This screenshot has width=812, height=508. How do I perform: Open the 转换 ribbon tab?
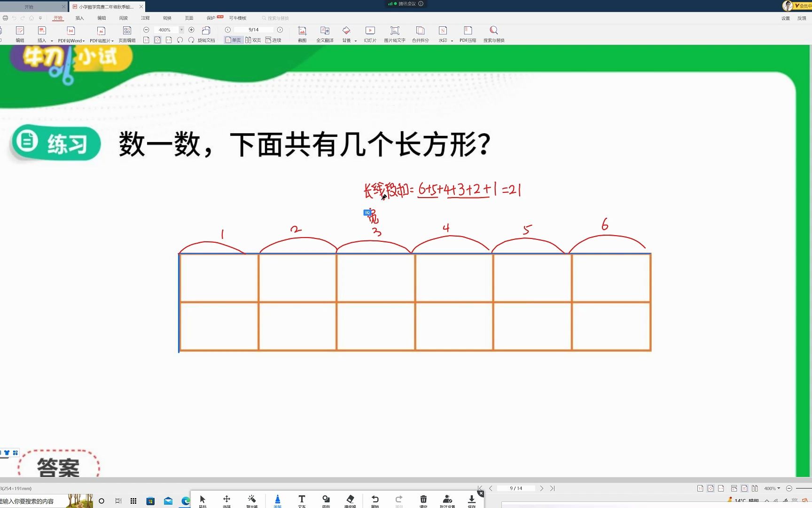[166, 18]
